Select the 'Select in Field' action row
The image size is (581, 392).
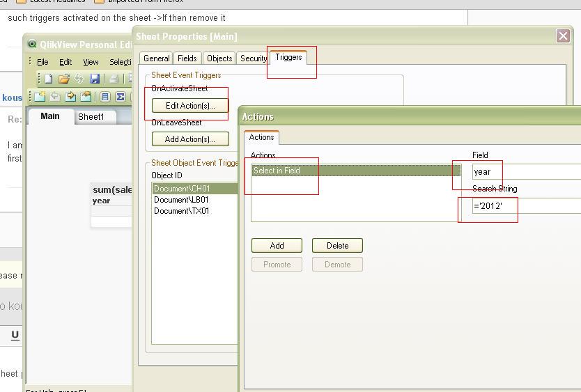tap(356, 171)
